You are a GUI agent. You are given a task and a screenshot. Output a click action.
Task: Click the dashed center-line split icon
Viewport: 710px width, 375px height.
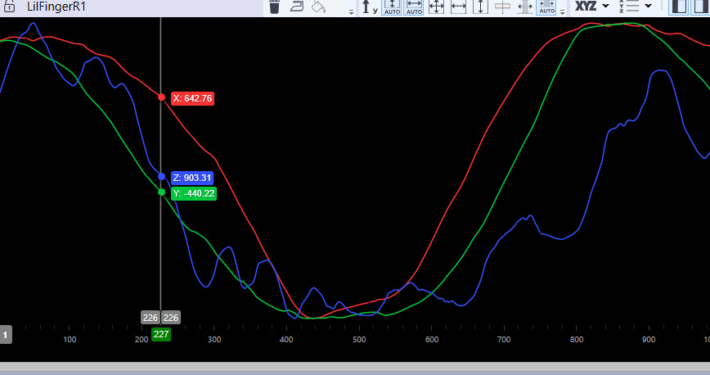pyautogui.click(x=503, y=7)
